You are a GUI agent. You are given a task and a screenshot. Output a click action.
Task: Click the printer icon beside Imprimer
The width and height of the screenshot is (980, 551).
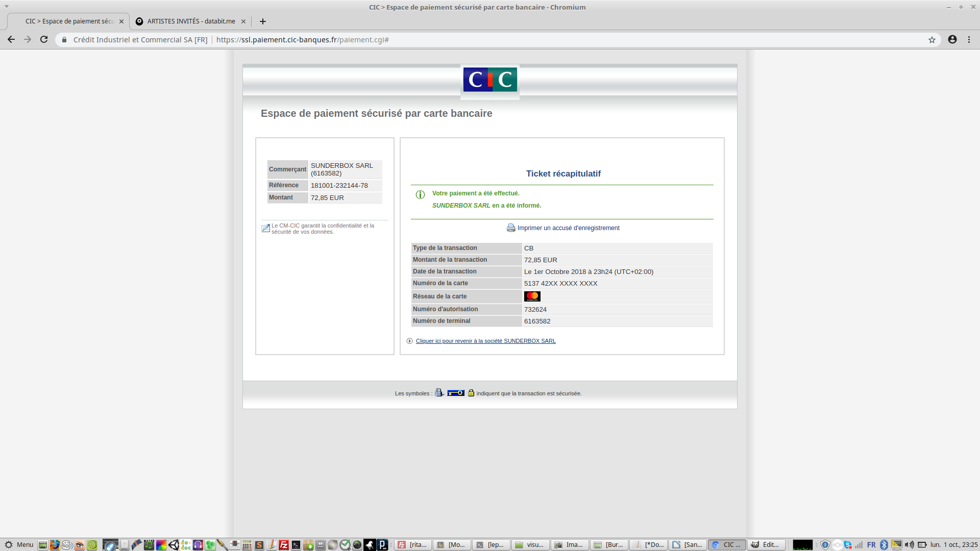(x=510, y=228)
